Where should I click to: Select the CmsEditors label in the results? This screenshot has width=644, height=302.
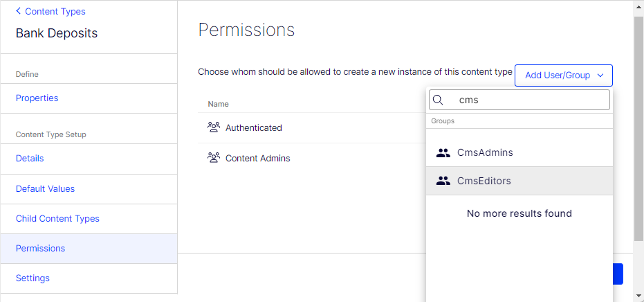click(x=484, y=181)
